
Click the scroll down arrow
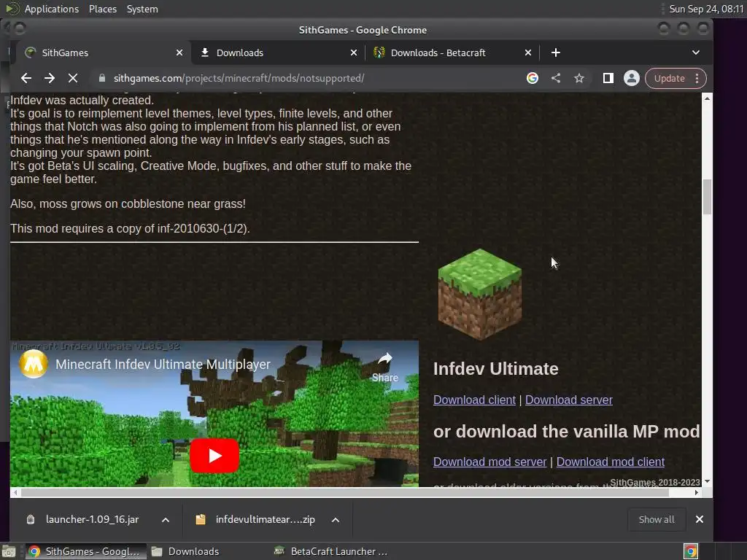[x=707, y=481]
